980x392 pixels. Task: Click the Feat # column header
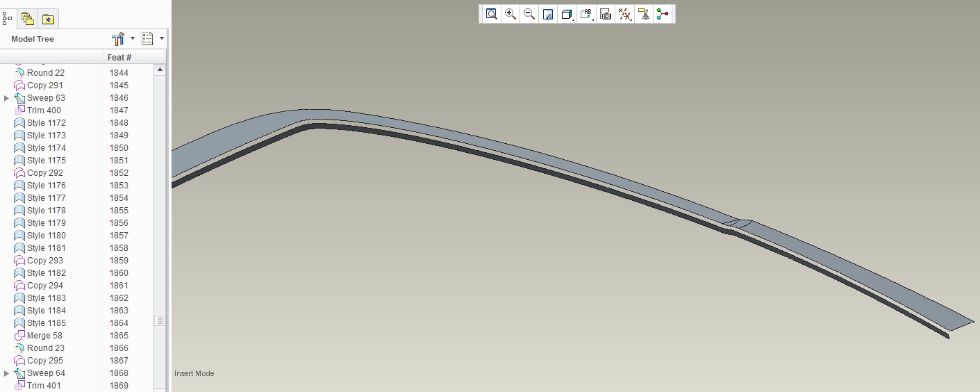[119, 57]
